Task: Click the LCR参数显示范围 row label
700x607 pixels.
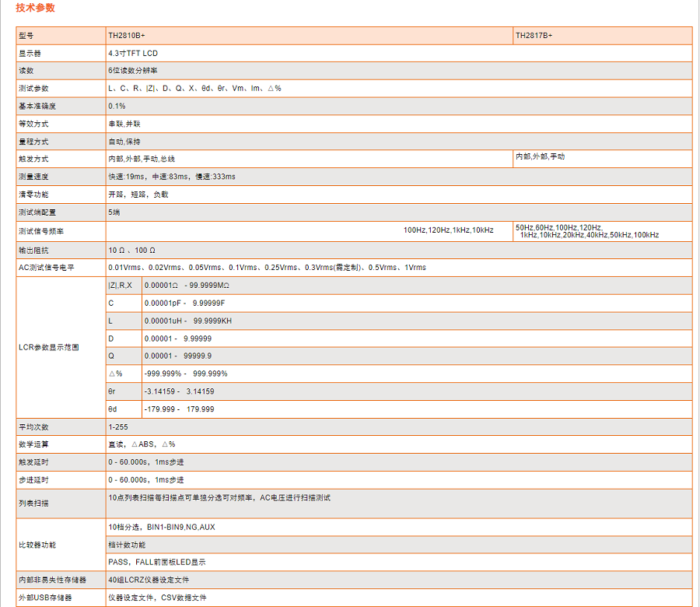Action: [x=48, y=347]
